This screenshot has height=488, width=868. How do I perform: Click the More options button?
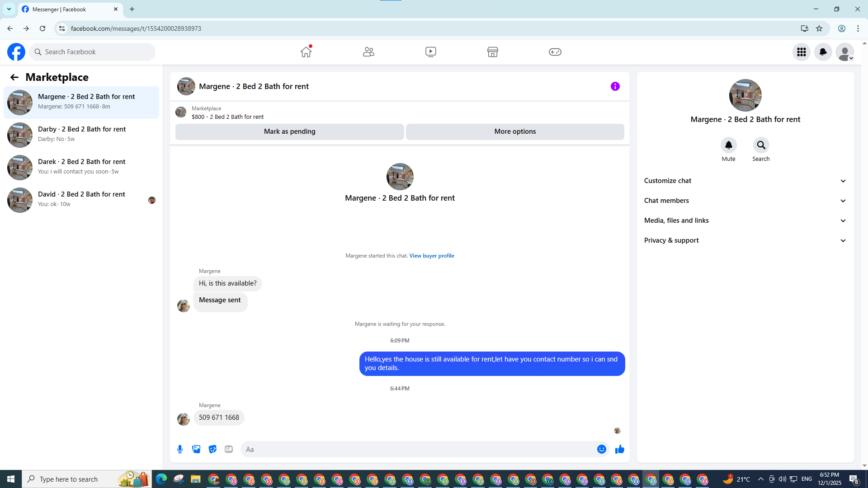point(515,131)
